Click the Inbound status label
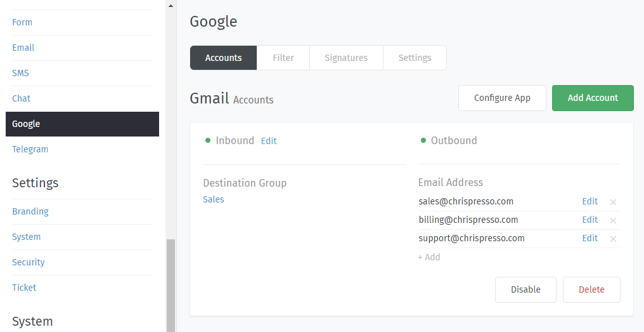 [x=235, y=141]
